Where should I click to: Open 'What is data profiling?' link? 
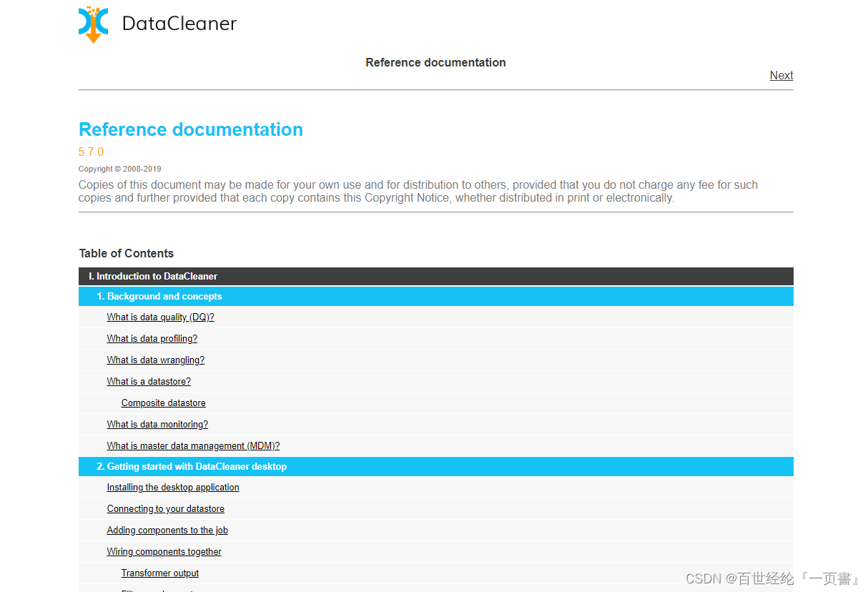point(152,339)
